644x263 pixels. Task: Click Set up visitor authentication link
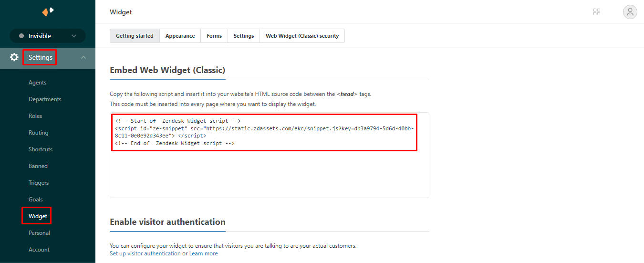(x=145, y=253)
